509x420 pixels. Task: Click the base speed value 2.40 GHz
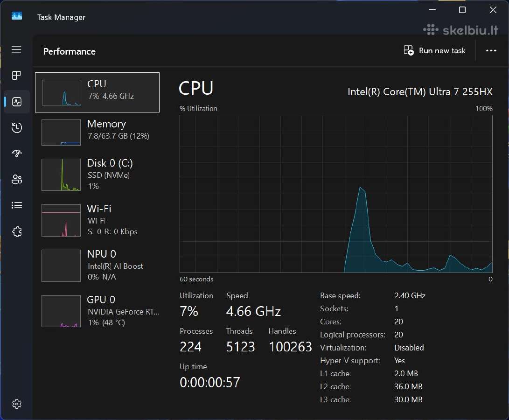tap(410, 295)
